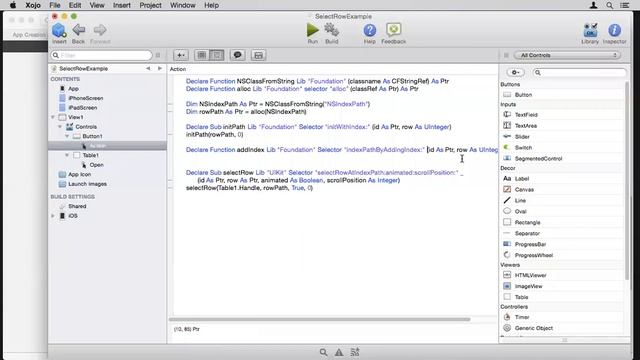This screenshot has width=640, height=360.
Task: Open the library gear options menu
Action: coord(515,72)
